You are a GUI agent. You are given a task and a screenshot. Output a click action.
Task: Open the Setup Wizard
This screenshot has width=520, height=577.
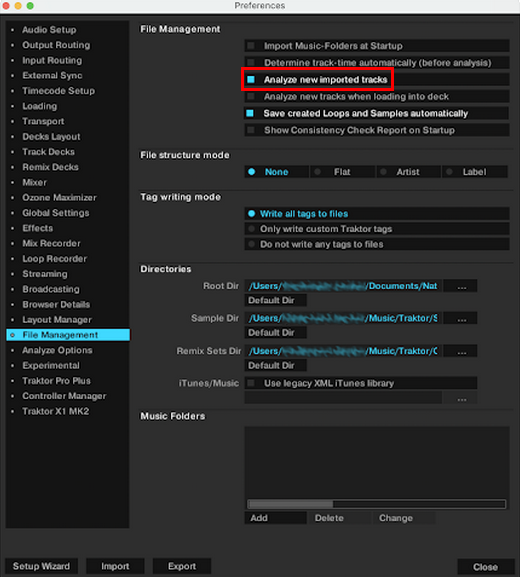[41, 566]
